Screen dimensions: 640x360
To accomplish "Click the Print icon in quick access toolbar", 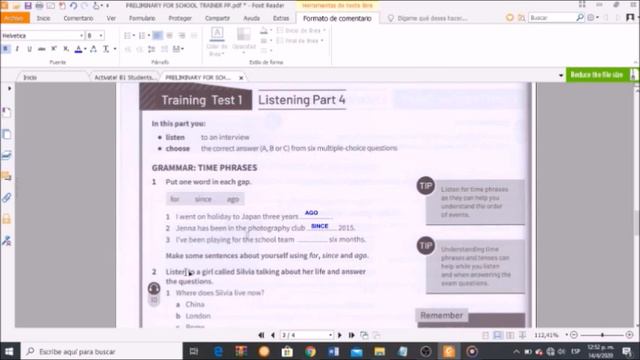I will click(39, 6).
